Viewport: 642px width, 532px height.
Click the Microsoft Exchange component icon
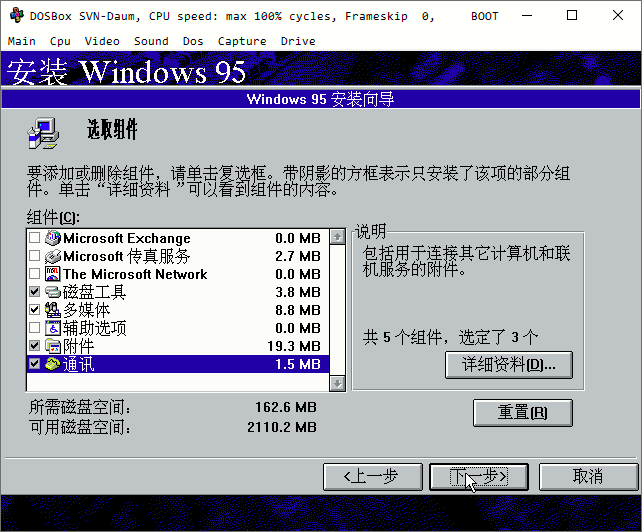53,238
